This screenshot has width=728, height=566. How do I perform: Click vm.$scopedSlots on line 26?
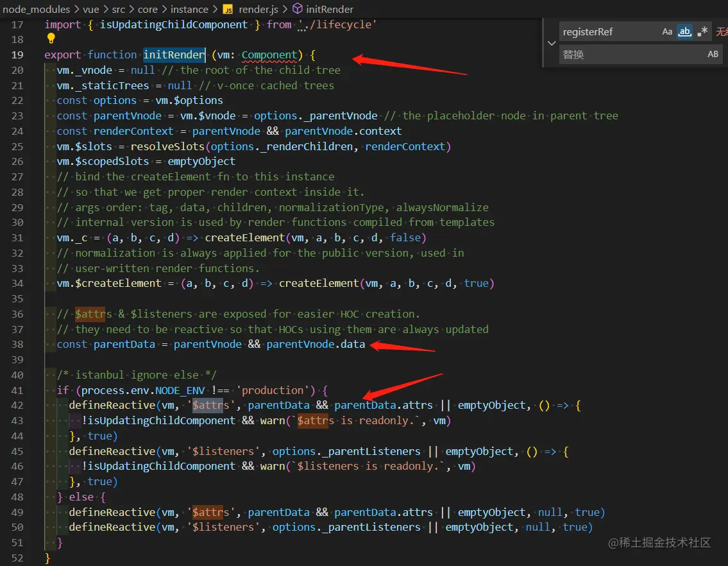click(x=103, y=161)
